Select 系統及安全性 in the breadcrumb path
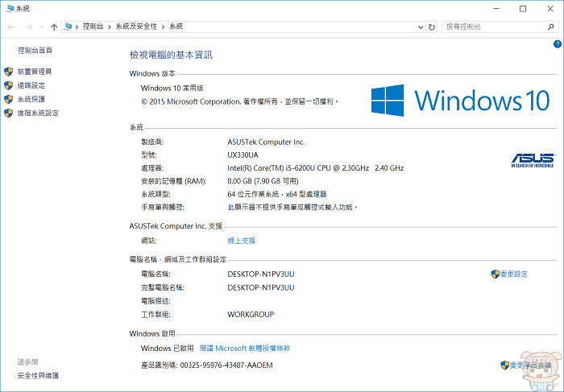The width and height of the screenshot is (564, 392). [136, 27]
